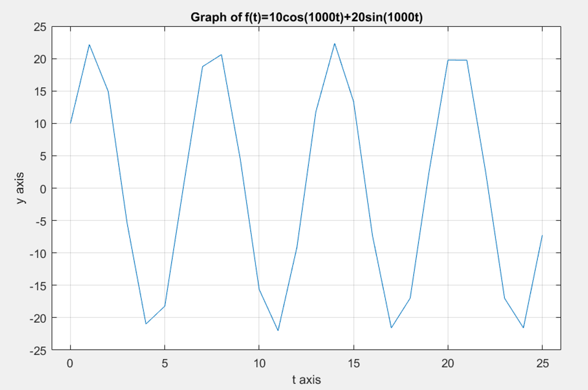
Task: Click the x-axis tick label 15
Action: click(x=354, y=363)
